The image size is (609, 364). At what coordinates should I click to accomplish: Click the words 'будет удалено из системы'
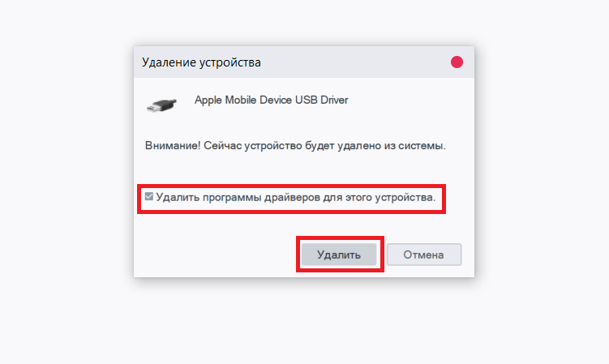click(375, 146)
